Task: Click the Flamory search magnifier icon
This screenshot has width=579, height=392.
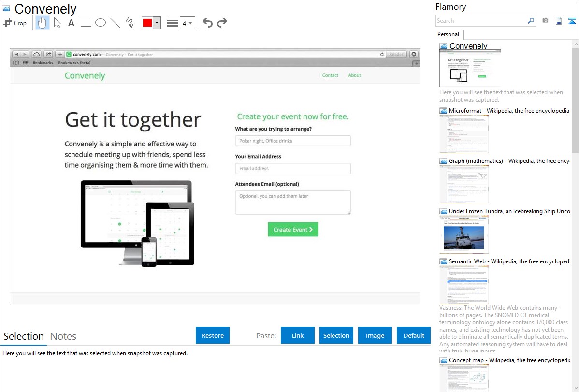Action: pos(531,21)
